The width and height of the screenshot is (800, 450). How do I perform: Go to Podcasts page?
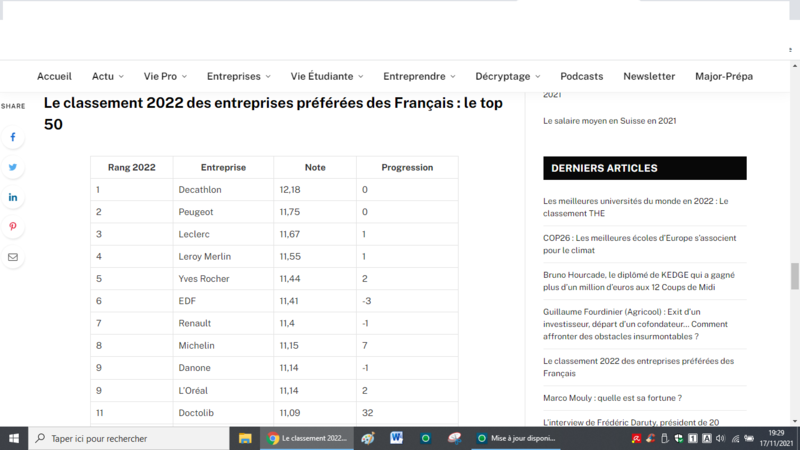[x=582, y=77]
